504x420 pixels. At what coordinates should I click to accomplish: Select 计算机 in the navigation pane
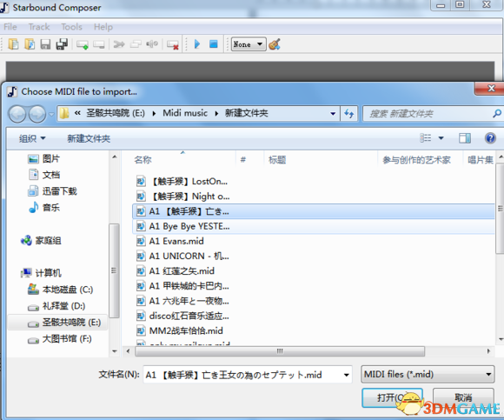pos(41,273)
